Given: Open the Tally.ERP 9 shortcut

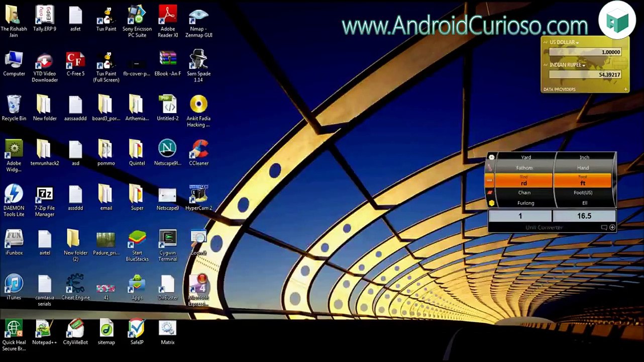Looking at the screenshot, I should click(45, 19).
